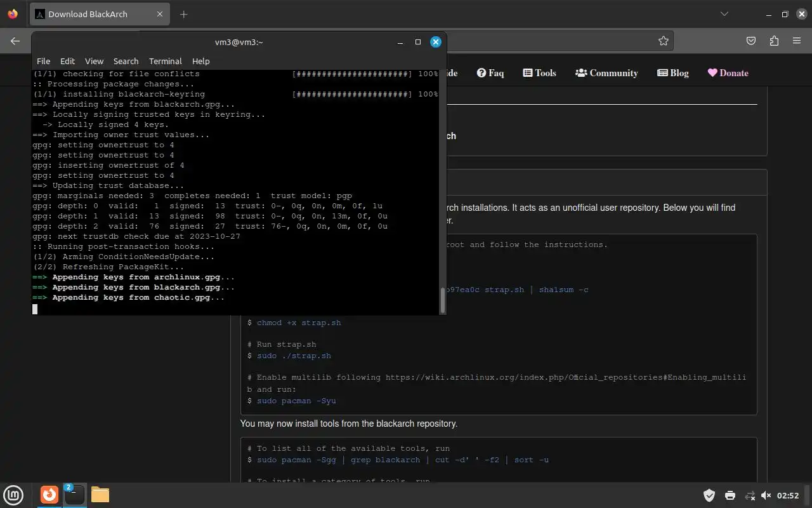
Task: Open a new browser tab
Action: pos(183,14)
